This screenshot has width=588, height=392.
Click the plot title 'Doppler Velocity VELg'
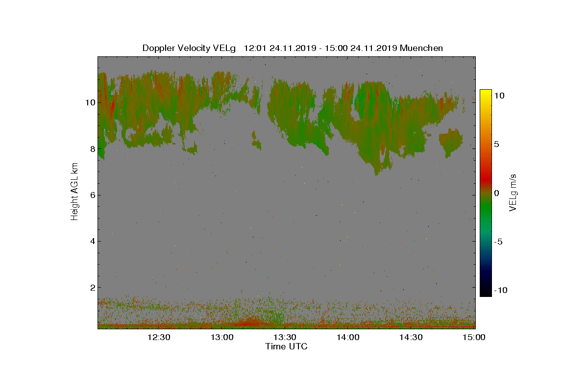[x=189, y=48]
